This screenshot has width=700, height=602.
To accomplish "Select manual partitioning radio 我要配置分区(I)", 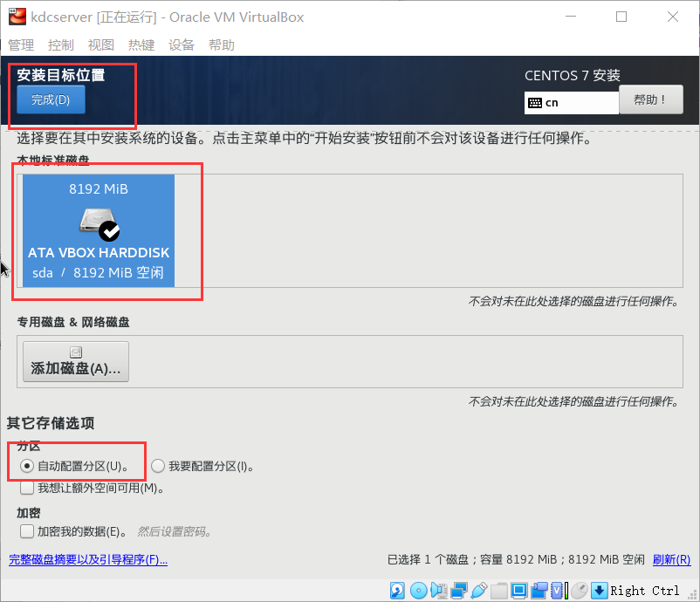I will (158, 466).
